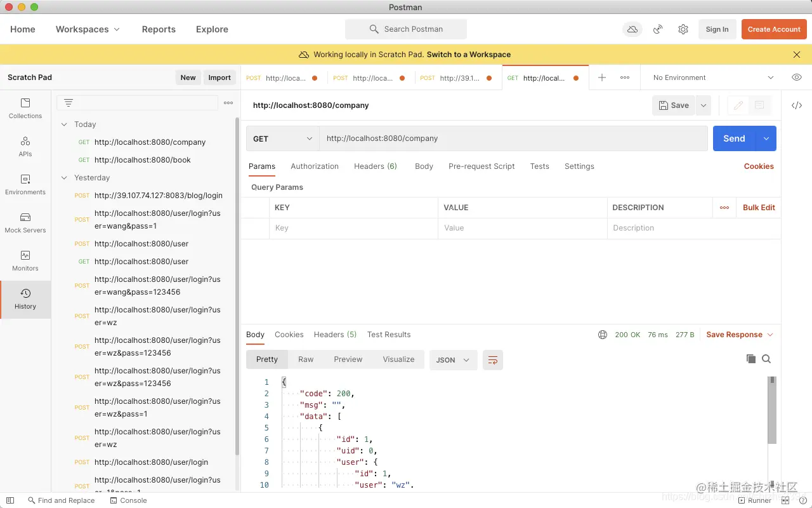812x508 pixels.
Task: Open the Save button dropdown arrow
Action: tap(703, 105)
